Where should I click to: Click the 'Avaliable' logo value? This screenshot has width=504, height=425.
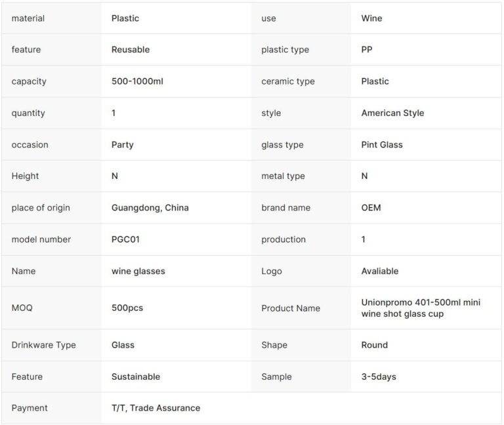380,271
